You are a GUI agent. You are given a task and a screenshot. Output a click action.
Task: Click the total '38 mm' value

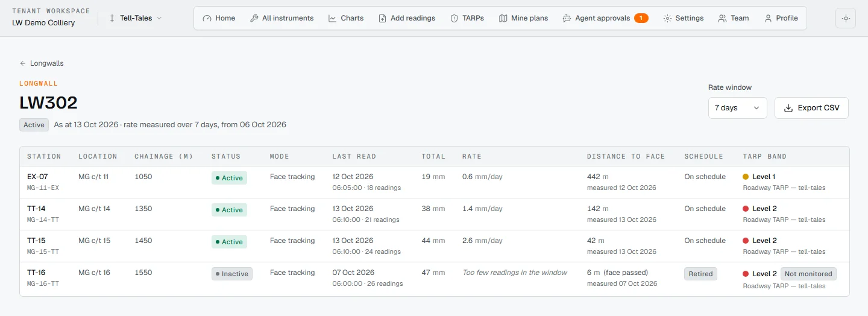pyautogui.click(x=433, y=209)
